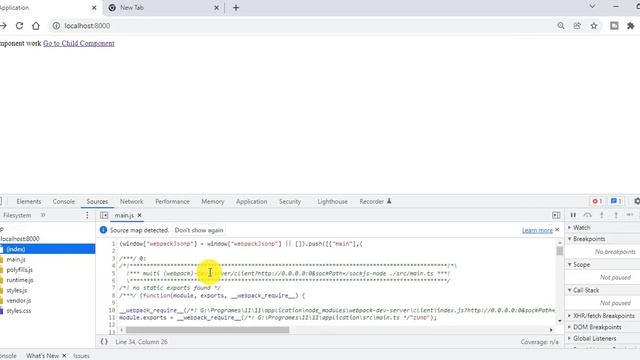Open the Issues drawer tab
The width and height of the screenshot is (640, 360).
(82, 356)
